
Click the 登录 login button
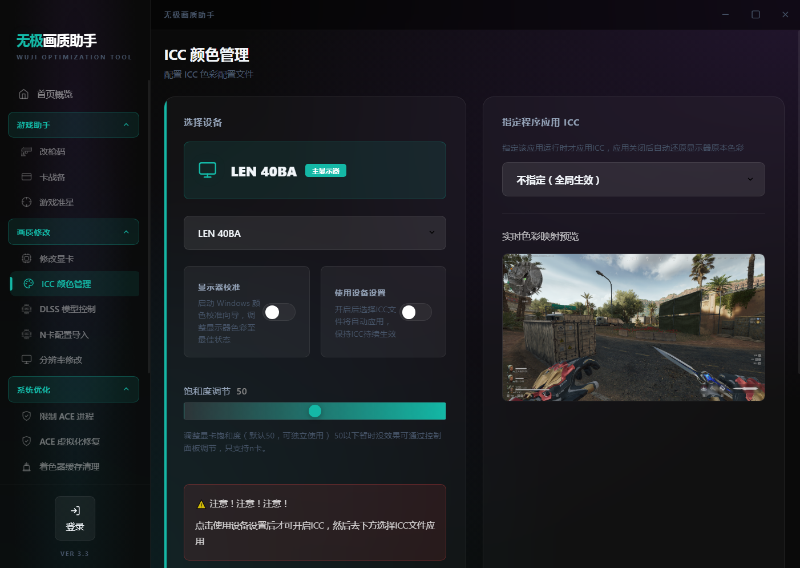[75, 518]
